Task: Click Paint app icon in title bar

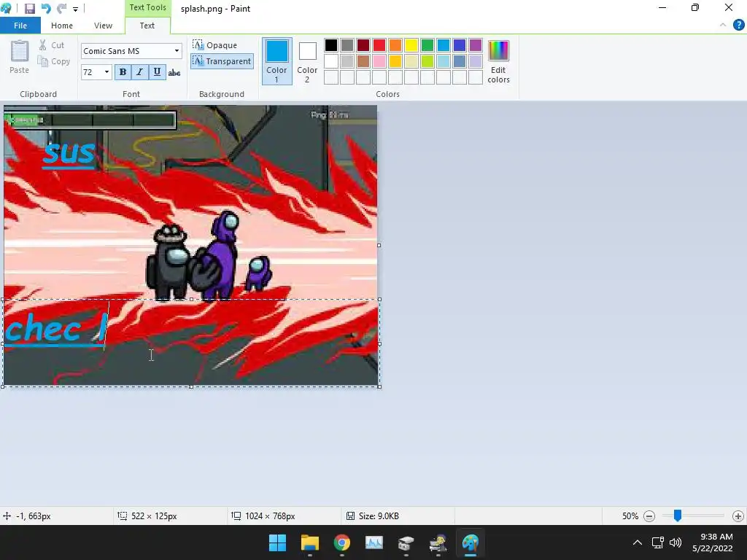Action: click(6, 8)
